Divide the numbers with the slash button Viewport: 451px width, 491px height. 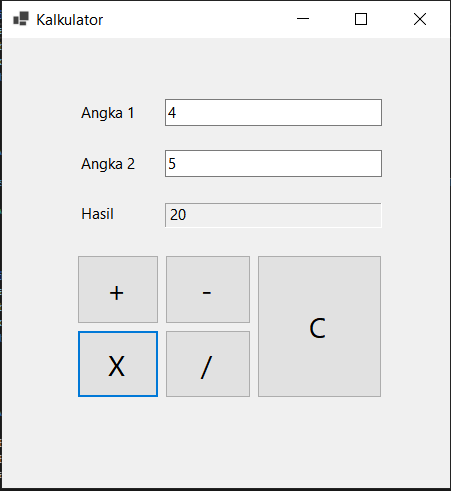point(208,364)
